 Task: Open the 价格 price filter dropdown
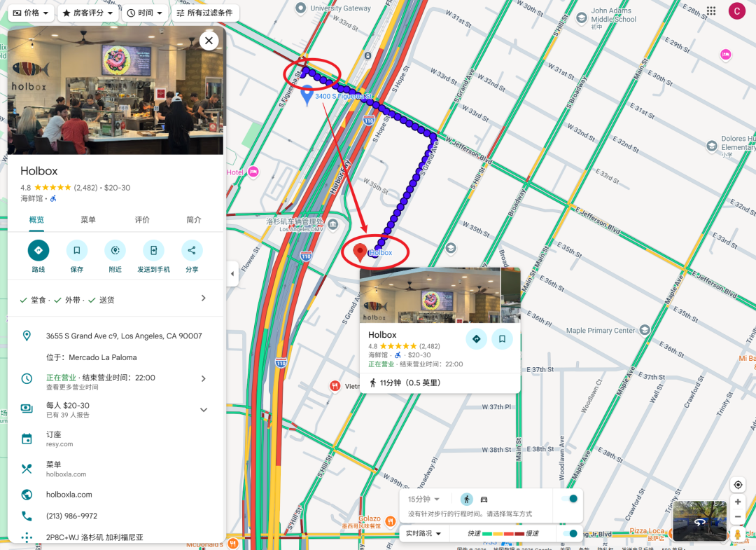(x=31, y=13)
